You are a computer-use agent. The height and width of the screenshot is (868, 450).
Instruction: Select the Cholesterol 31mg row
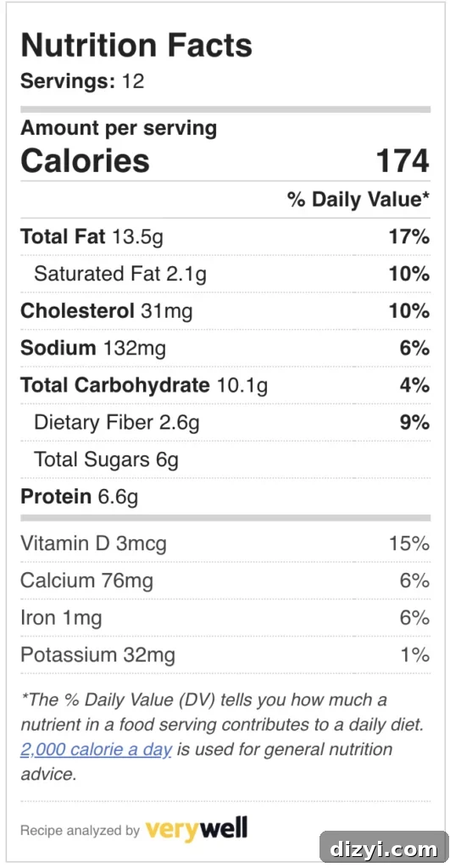pyautogui.click(x=225, y=311)
